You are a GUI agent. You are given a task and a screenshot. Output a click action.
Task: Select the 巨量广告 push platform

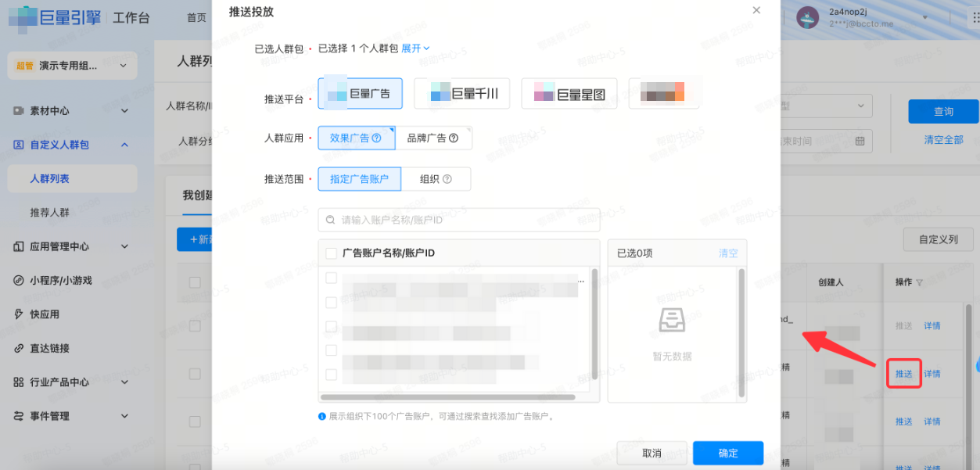click(360, 93)
